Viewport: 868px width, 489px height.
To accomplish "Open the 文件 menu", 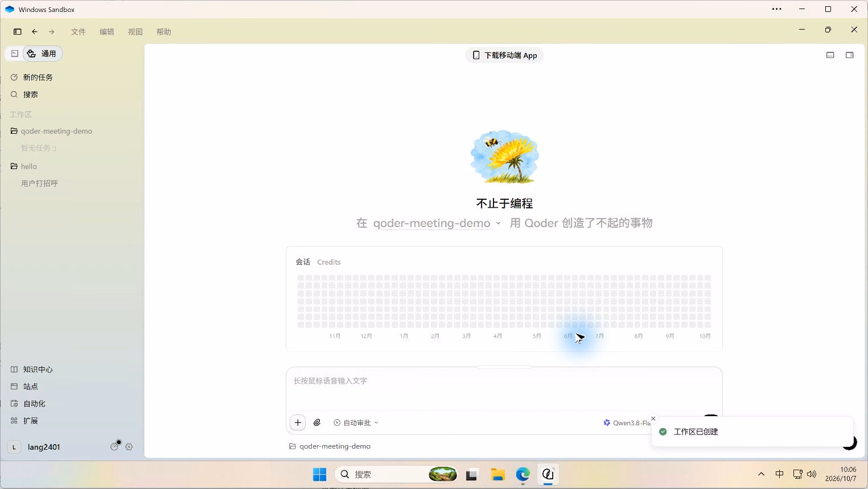I will pyautogui.click(x=79, y=32).
